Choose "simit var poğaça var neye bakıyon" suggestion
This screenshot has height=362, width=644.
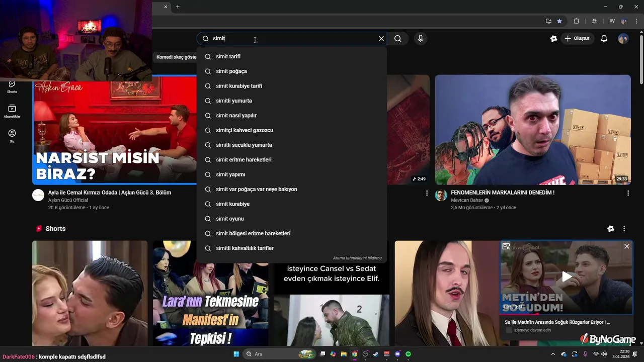pos(292,189)
